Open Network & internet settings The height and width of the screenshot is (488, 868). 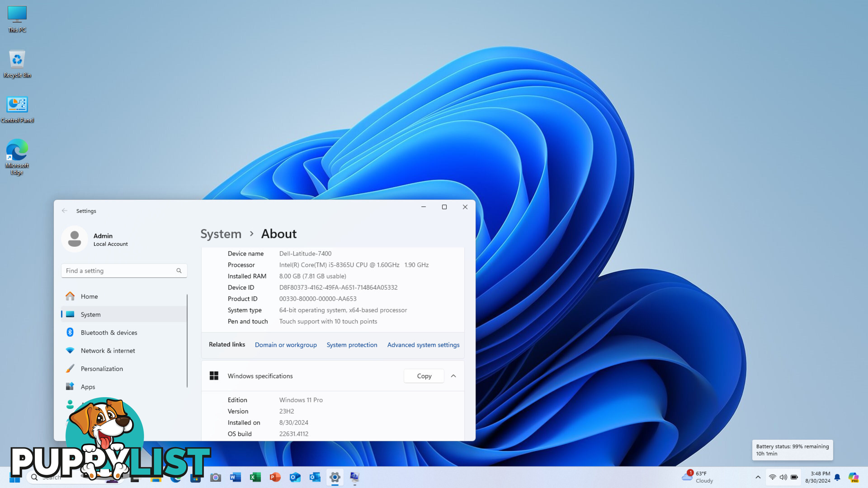(124, 351)
